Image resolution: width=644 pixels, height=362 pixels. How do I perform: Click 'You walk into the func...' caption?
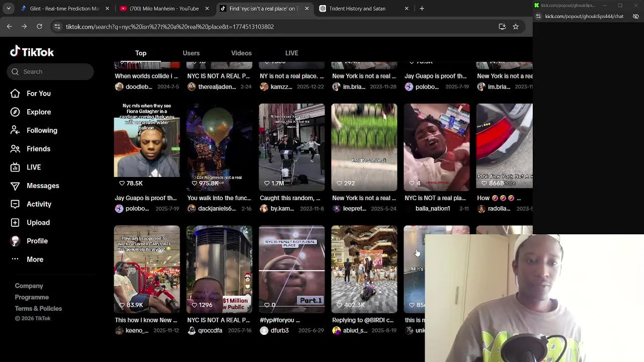219,198
